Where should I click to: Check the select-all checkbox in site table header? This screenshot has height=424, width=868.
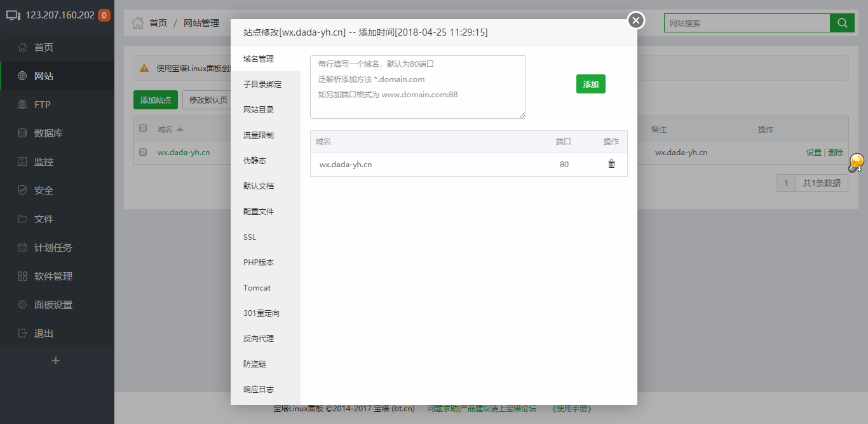click(x=142, y=127)
